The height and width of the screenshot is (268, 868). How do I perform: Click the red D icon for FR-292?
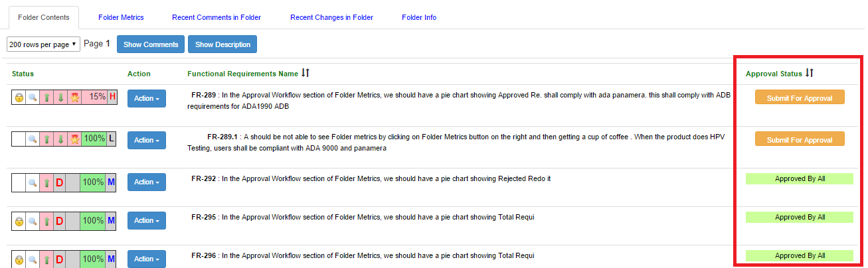(x=58, y=182)
